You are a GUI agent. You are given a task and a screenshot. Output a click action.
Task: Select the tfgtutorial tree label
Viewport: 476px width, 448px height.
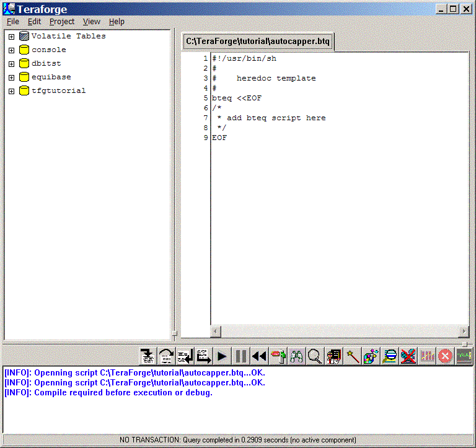point(59,90)
